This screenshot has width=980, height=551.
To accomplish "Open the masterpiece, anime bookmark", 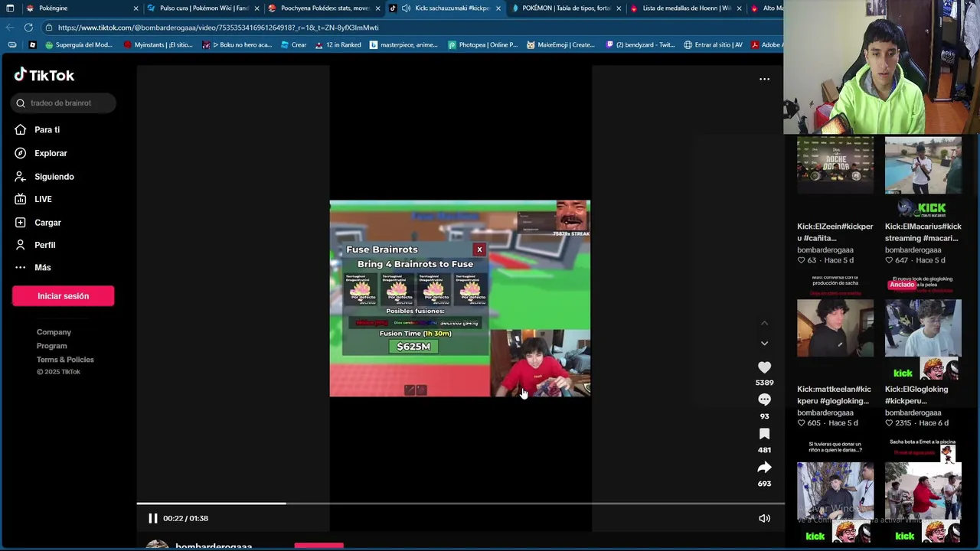I will click(x=403, y=45).
